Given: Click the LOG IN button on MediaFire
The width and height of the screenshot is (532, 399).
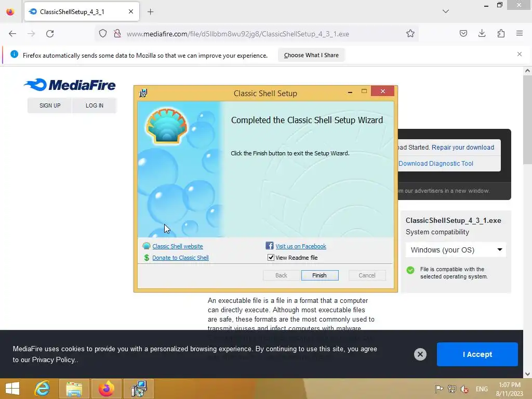Looking at the screenshot, I should (95, 105).
